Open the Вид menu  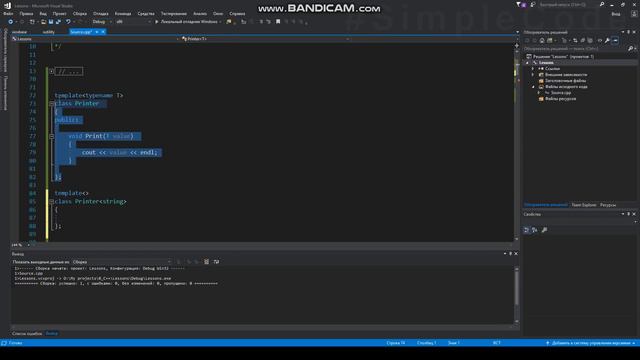(43, 13)
